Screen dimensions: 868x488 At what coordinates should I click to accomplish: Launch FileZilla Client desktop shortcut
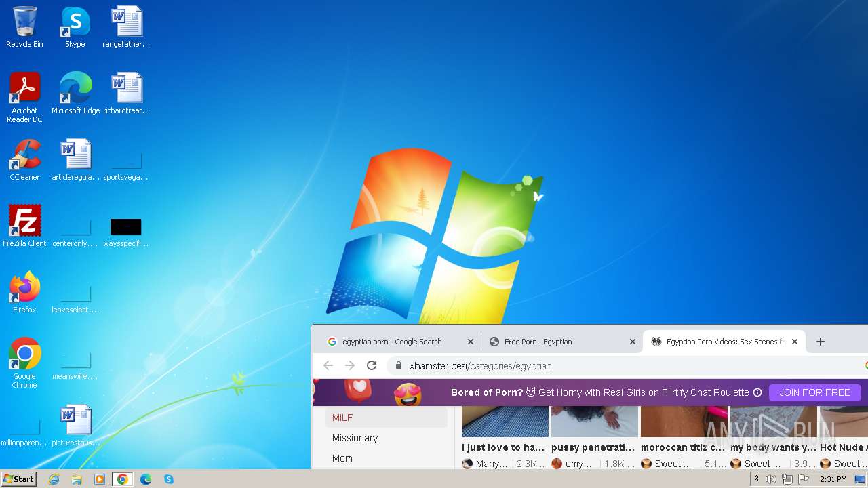click(x=24, y=226)
